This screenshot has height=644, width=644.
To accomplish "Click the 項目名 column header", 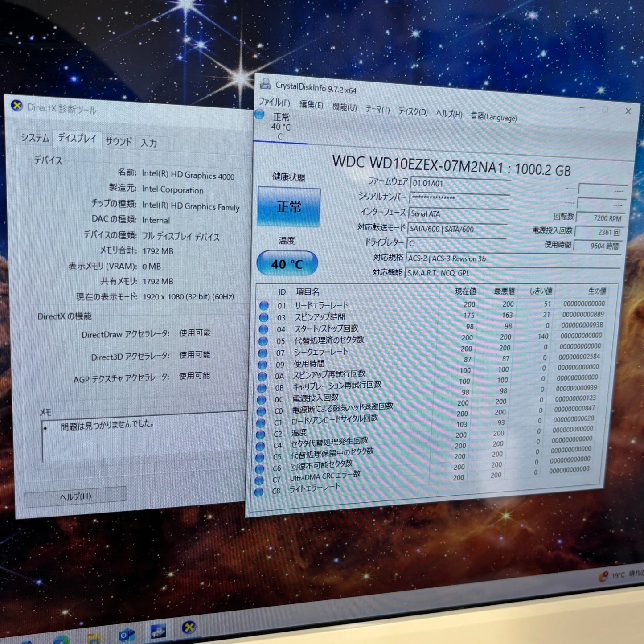I will 308,292.
